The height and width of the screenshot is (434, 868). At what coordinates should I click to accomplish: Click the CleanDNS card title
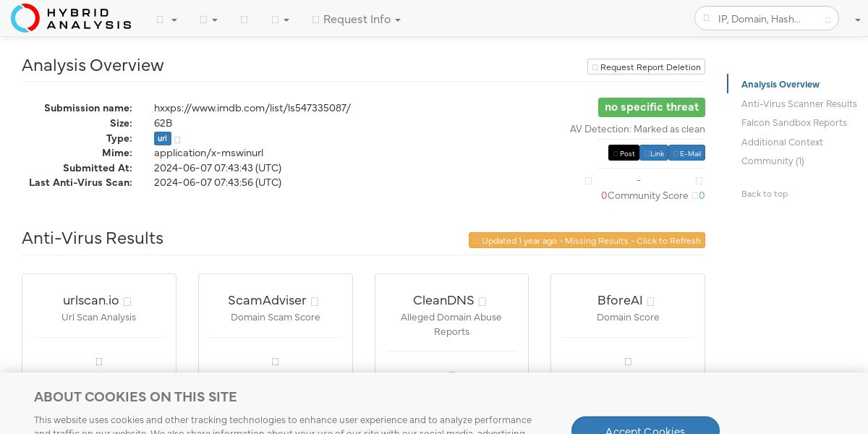pyautogui.click(x=443, y=300)
